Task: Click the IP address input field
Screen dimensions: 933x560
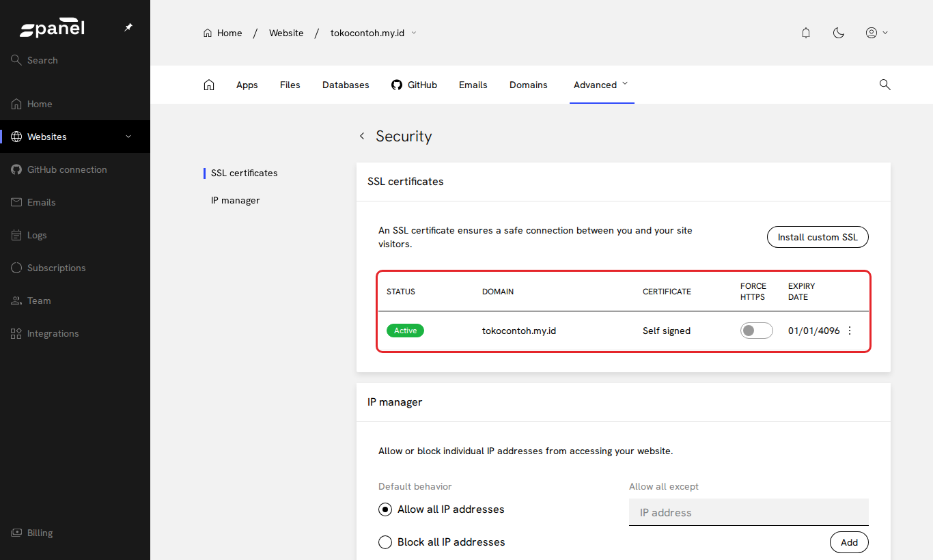Action: click(749, 512)
